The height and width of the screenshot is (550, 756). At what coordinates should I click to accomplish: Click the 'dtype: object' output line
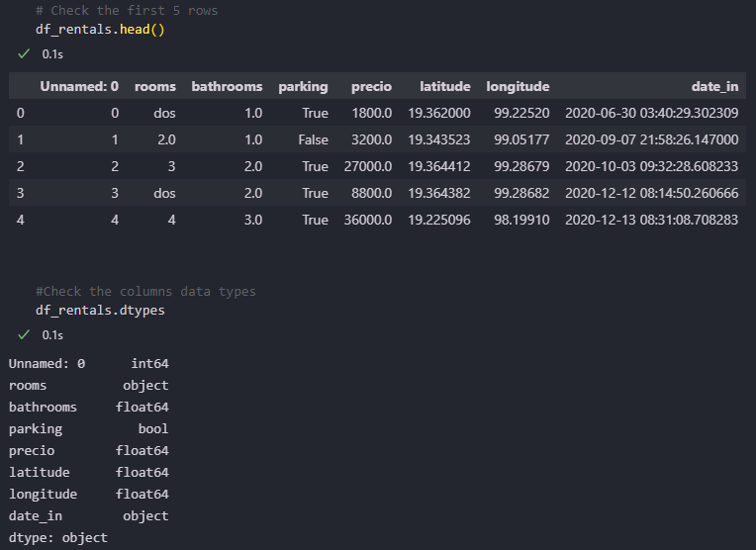click(58, 538)
